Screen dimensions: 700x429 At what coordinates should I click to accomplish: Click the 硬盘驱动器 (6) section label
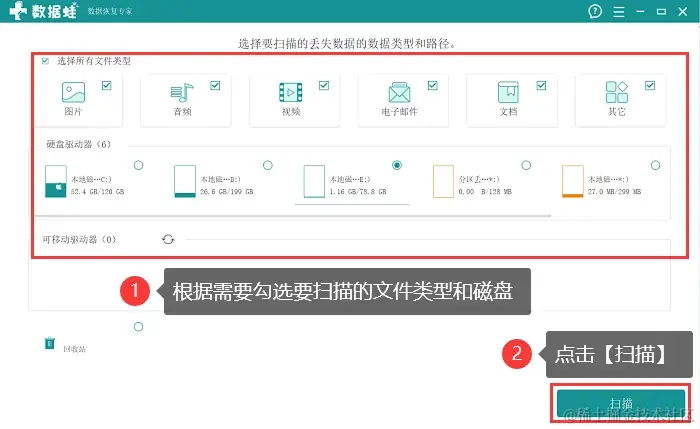pos(79,144)
